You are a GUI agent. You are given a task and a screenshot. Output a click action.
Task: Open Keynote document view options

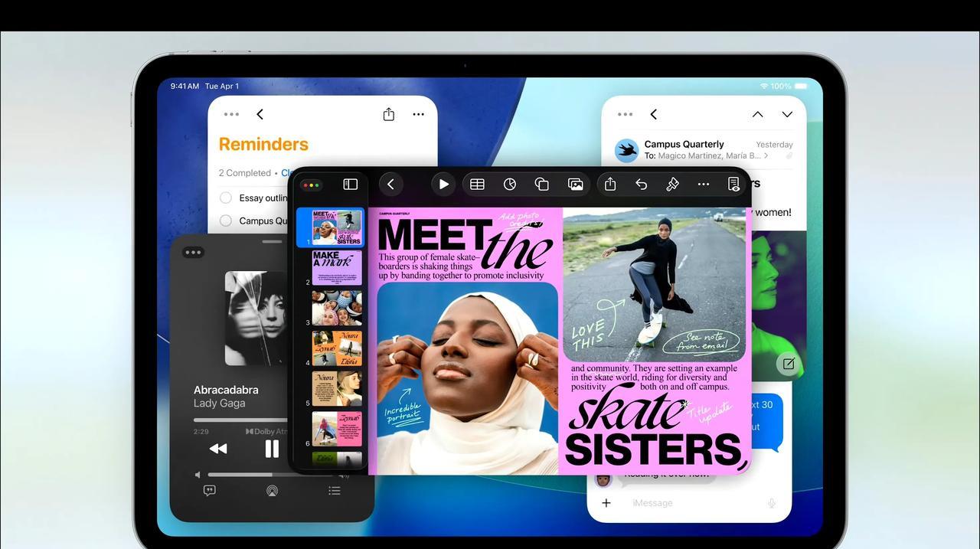tap(733, 184)
